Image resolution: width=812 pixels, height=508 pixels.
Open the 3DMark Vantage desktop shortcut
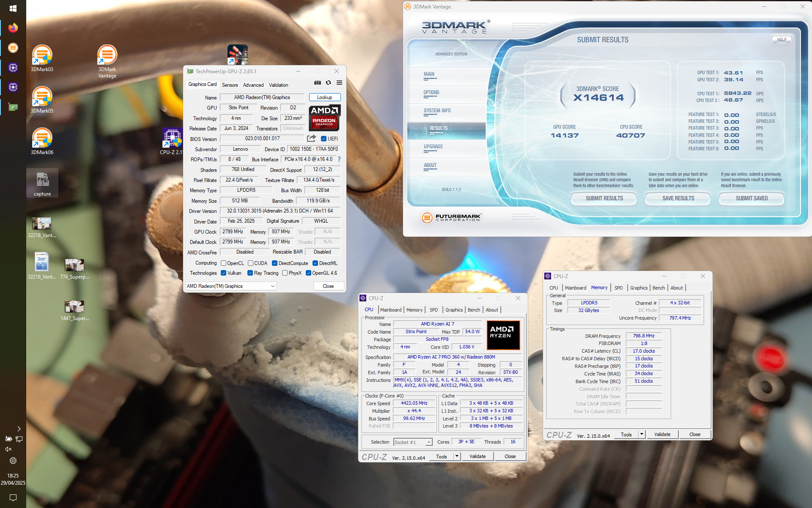coord(107,61)
